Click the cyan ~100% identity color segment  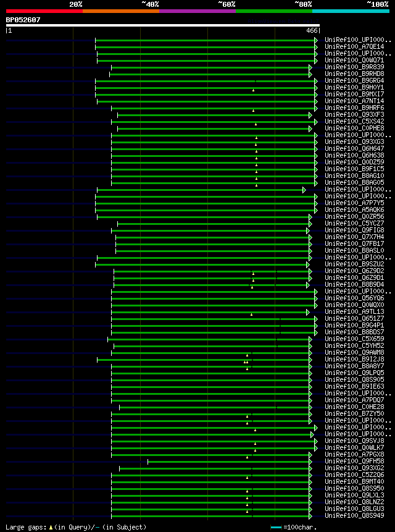(x=351, y=11)
